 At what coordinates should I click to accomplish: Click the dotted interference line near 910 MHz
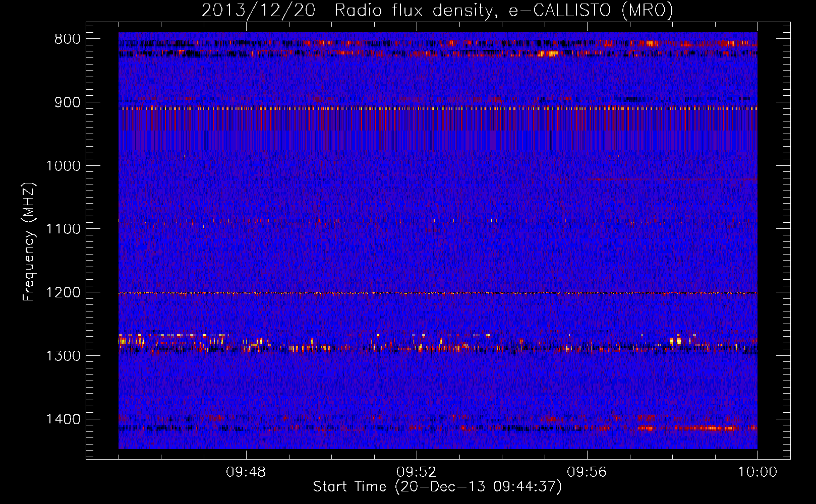[438, 108]
